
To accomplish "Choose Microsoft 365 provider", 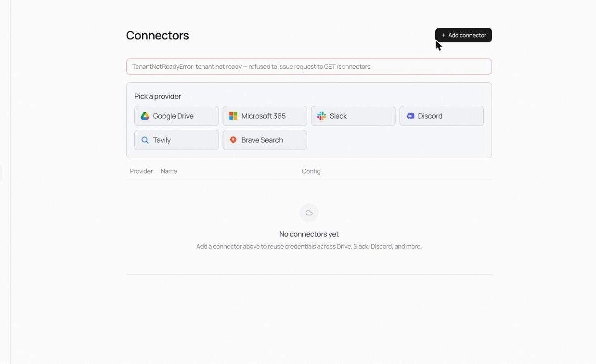I will coord(265,116).
